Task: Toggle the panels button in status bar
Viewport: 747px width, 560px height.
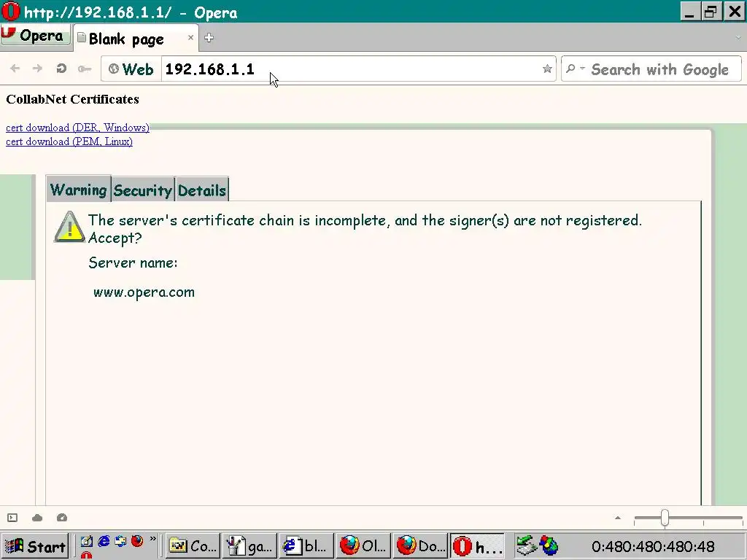Action: (12, 518)
